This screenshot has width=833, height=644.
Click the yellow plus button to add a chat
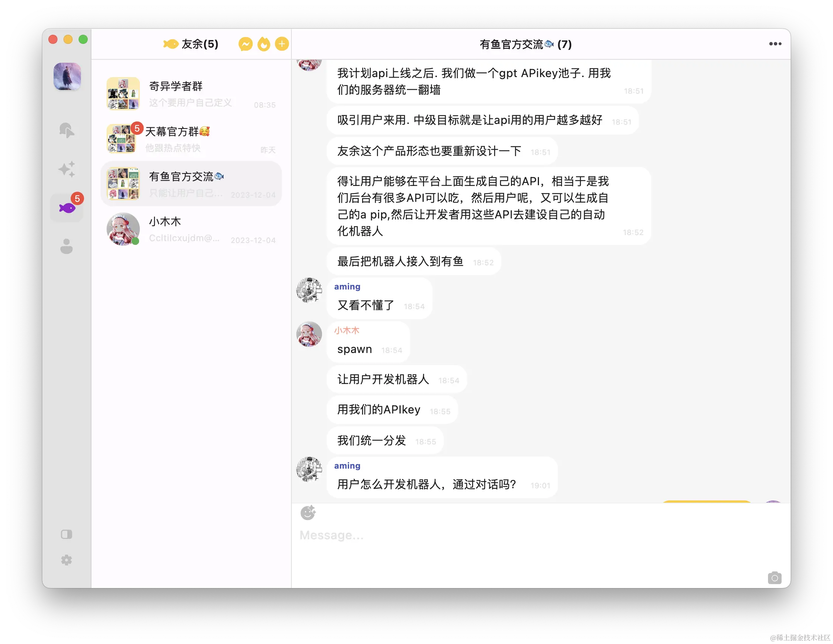[x=282, y=44]
